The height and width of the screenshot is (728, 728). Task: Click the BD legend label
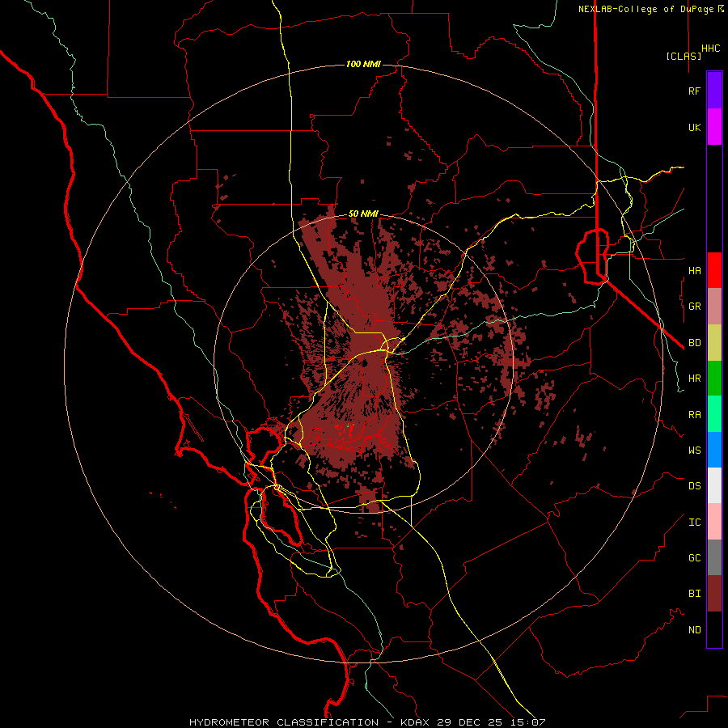point(694,343)
